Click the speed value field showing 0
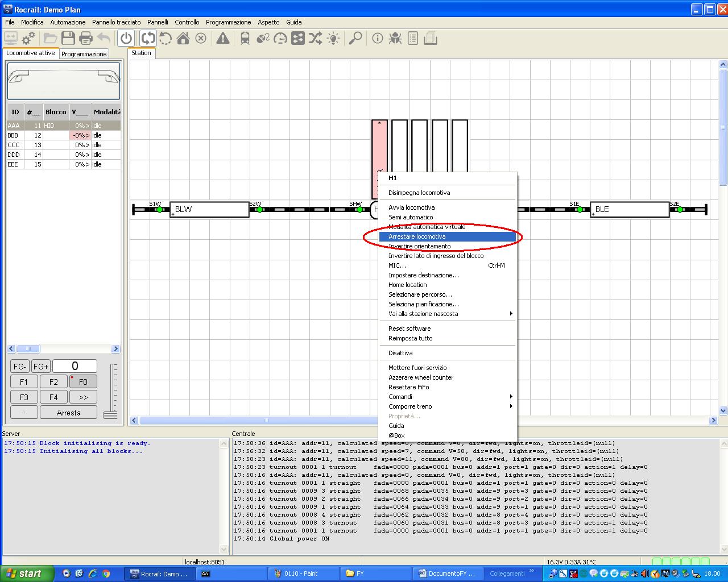 coord(75,366)
